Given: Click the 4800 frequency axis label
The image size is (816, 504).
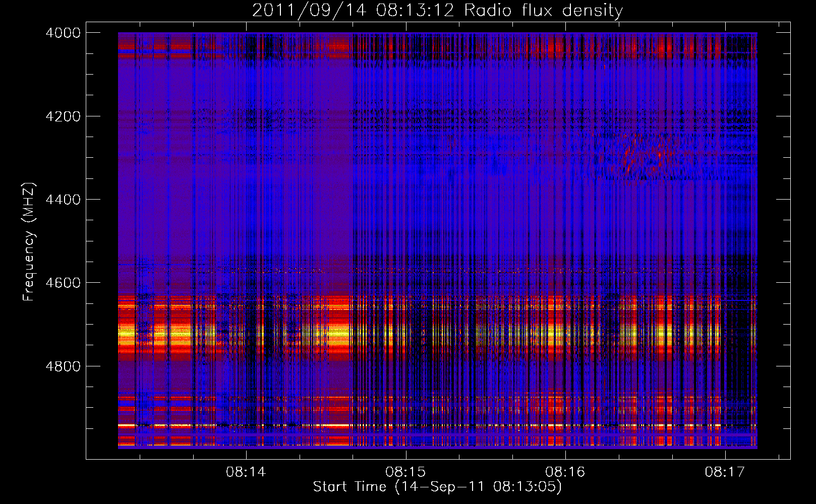Looking at the screenshot, I should pyautogui.click(x=63, y=366).
